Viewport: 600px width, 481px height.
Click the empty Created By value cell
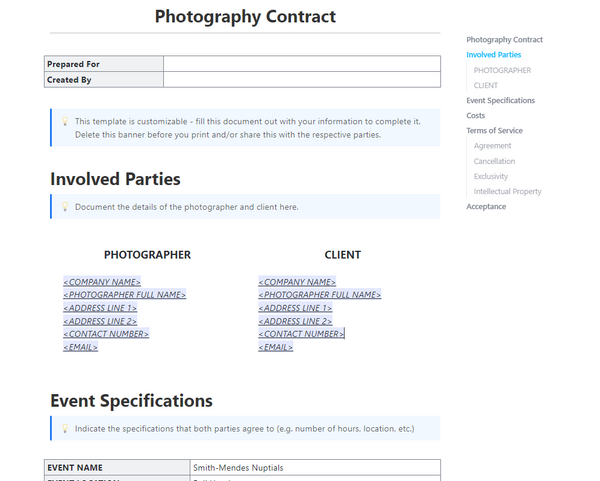(x=301, y=80)
